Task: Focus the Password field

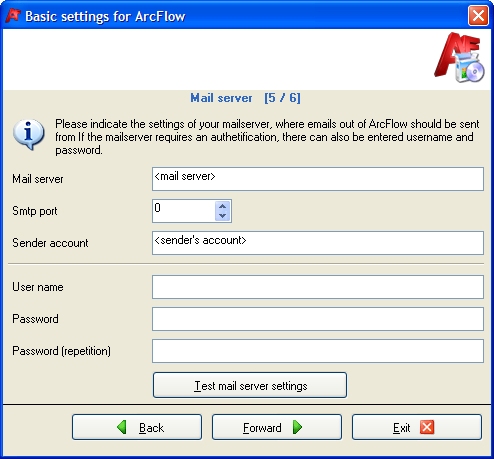Action: [318, 319]
